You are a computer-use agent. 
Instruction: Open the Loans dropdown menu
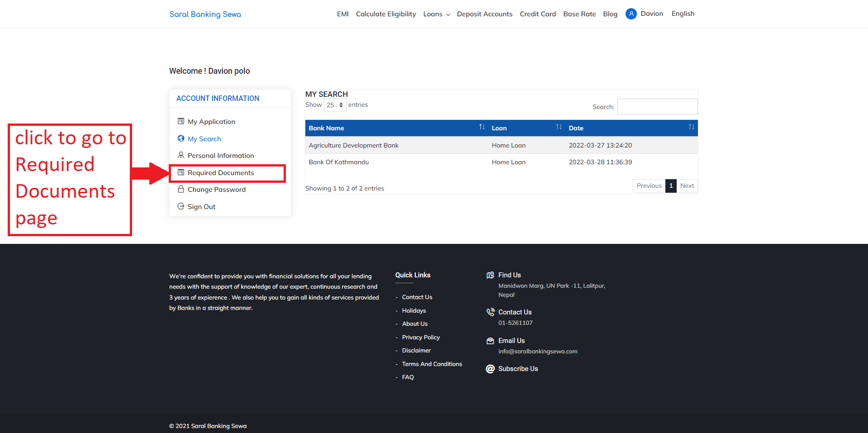coord(436,14)
